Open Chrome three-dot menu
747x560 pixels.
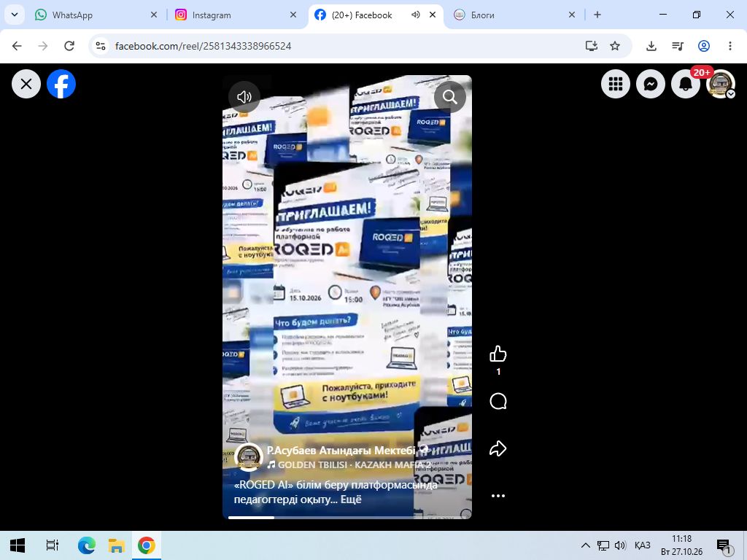(x=729, y=46)
